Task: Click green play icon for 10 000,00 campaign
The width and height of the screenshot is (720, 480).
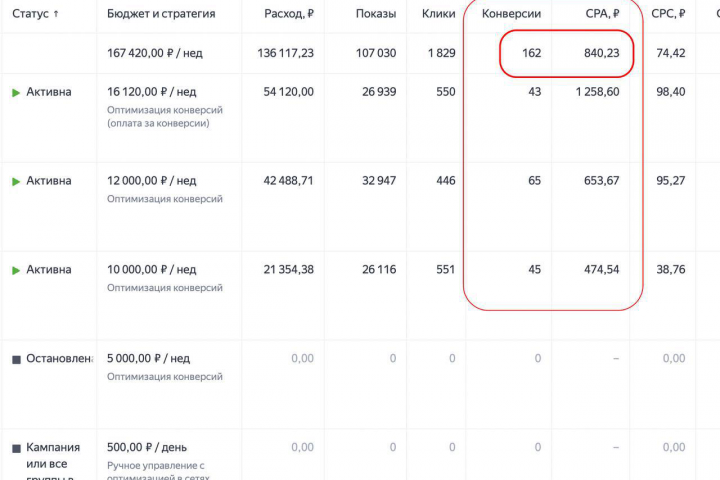Action: tap(16, 271)
